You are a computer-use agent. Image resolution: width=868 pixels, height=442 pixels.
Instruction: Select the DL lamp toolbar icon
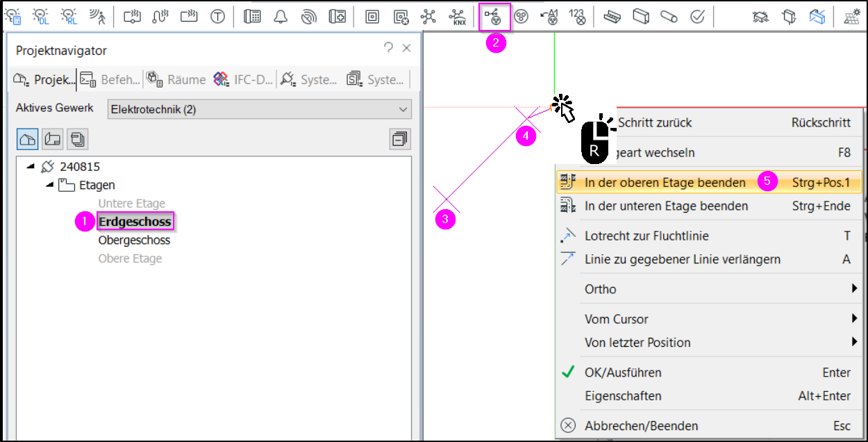(42, 16)
